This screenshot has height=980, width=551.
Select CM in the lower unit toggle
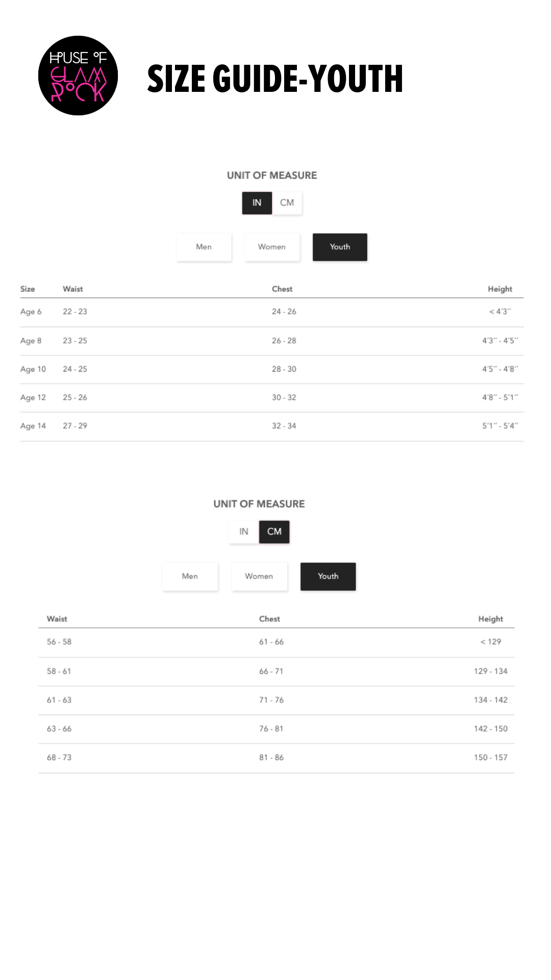(274, 531)
